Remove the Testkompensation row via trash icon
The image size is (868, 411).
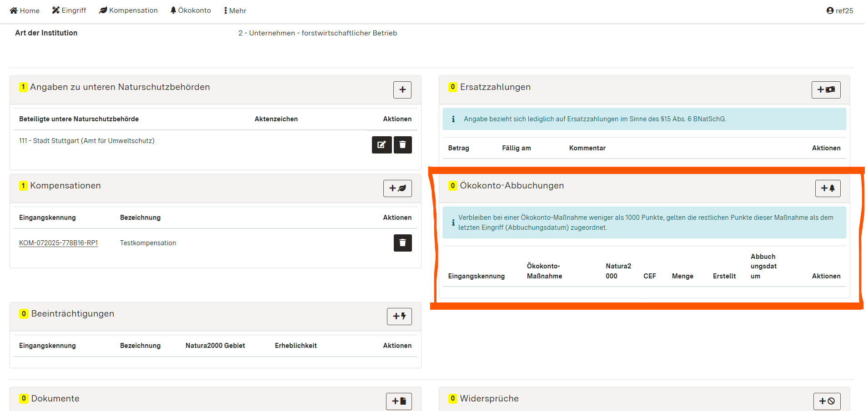click(402, 243)
